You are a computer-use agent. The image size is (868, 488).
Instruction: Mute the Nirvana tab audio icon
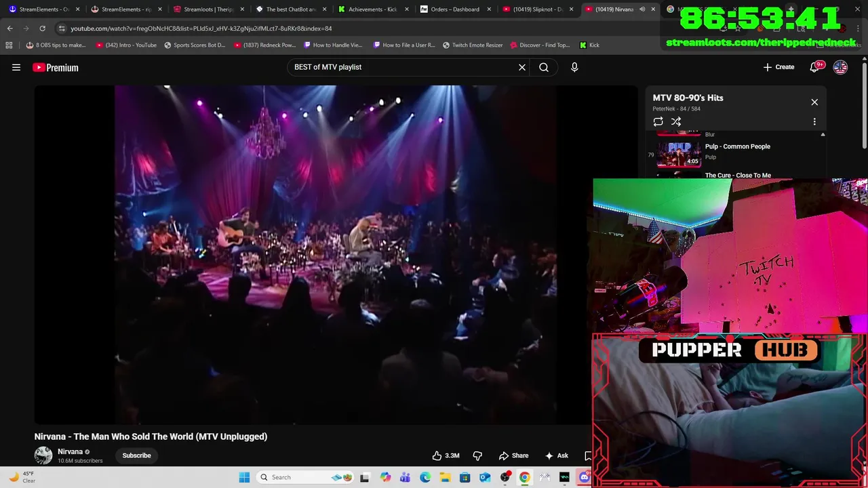(642, 9)
